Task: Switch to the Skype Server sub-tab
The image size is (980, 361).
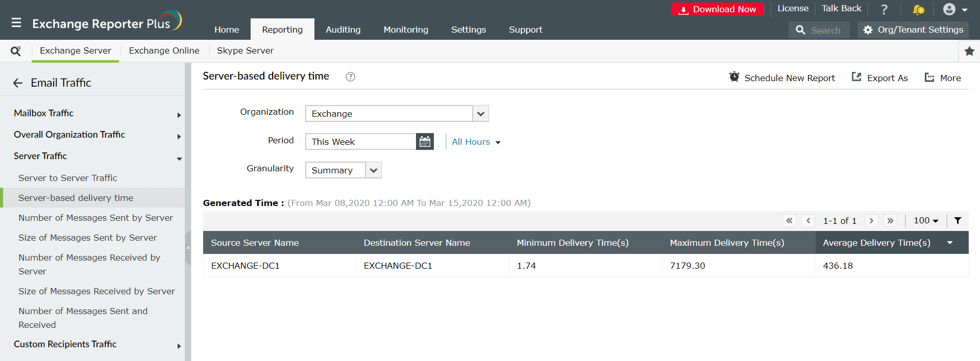Action: click(x=245, y=51)
